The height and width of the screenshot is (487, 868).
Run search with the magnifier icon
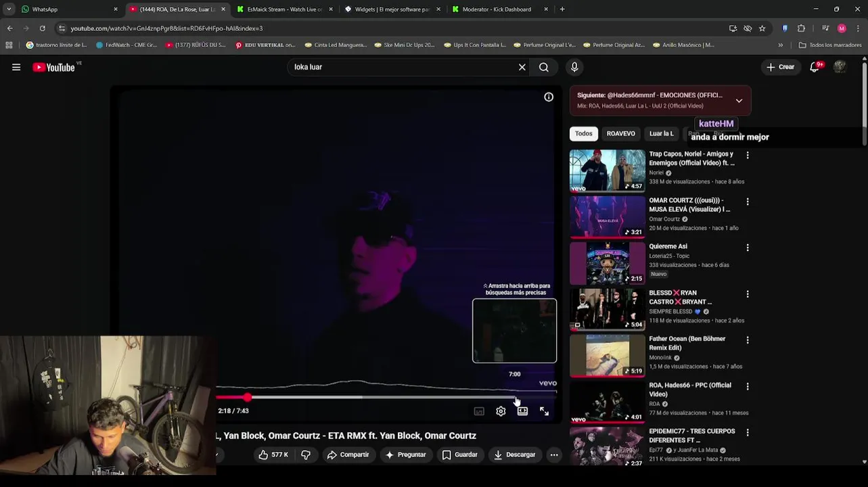click(x=544, y=67)
